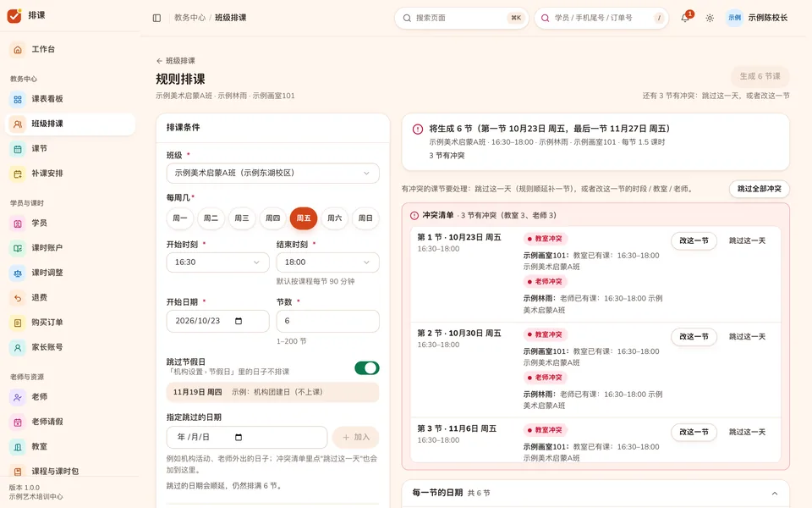Focus the 搜索页面 search field

point(462,18)
